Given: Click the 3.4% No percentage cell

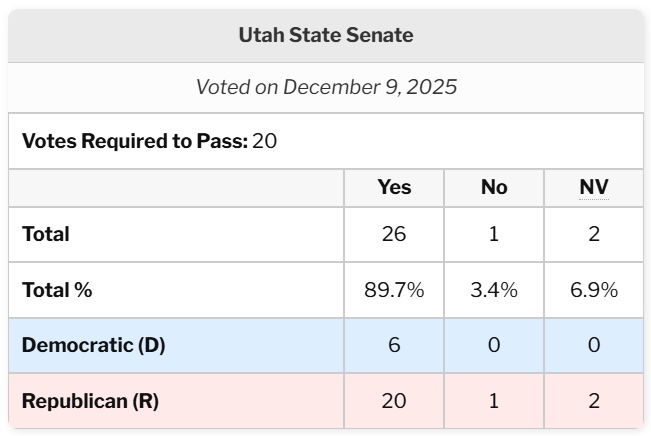Looking at the screenshot, I should [x=494, y=290].
